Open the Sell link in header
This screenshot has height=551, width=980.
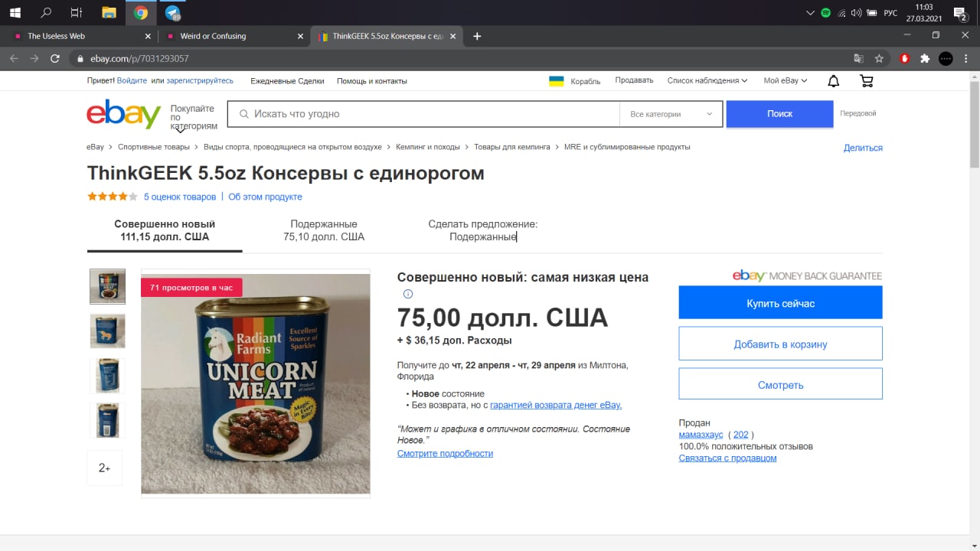pos(634,80)
